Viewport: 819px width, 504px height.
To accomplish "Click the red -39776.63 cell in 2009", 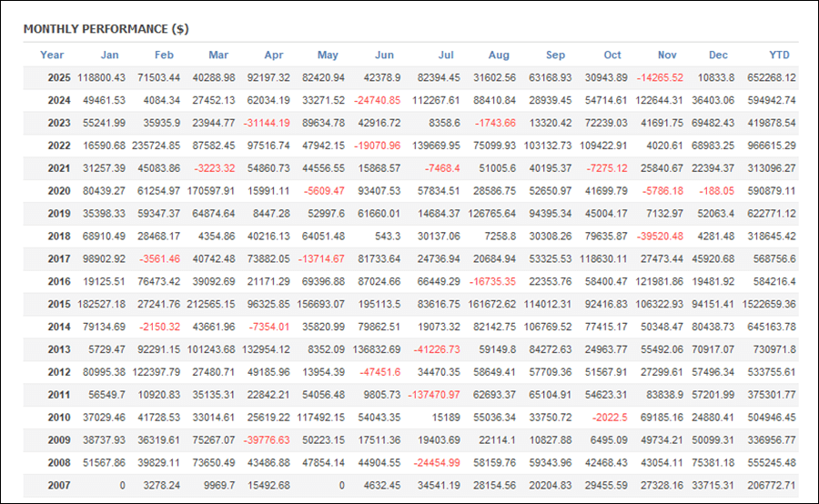I will coord(265,439).
